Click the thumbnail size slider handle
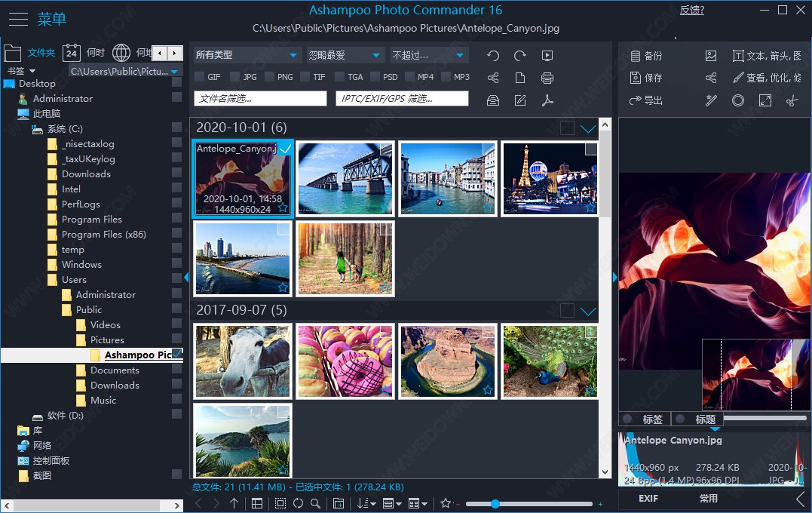 click(495, 504)
